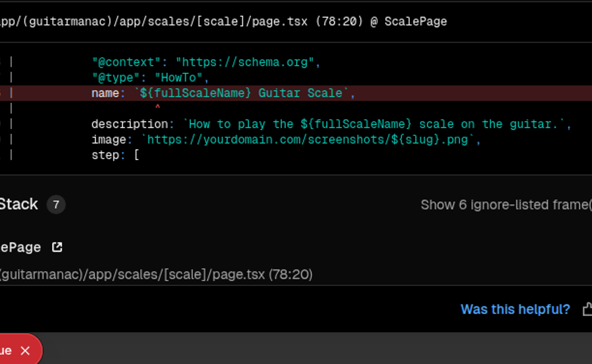Click the "HowTo" type value
This screenshot has width=592, height=364.
point(179,78)
